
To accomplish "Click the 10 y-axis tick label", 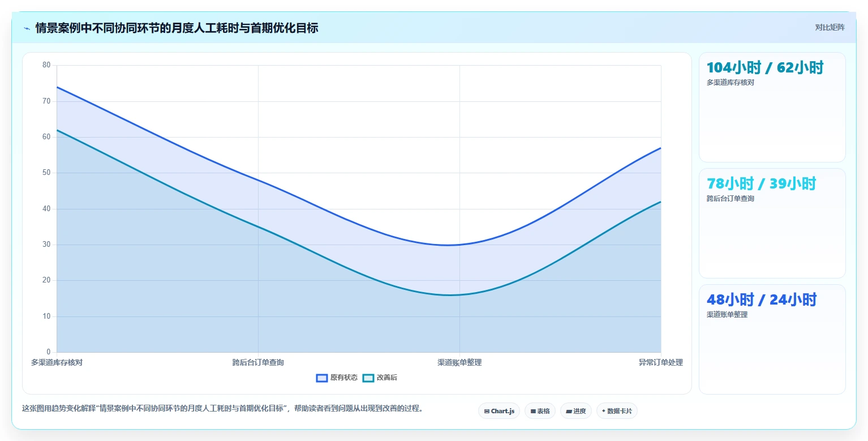I will [x=46, y=316].
